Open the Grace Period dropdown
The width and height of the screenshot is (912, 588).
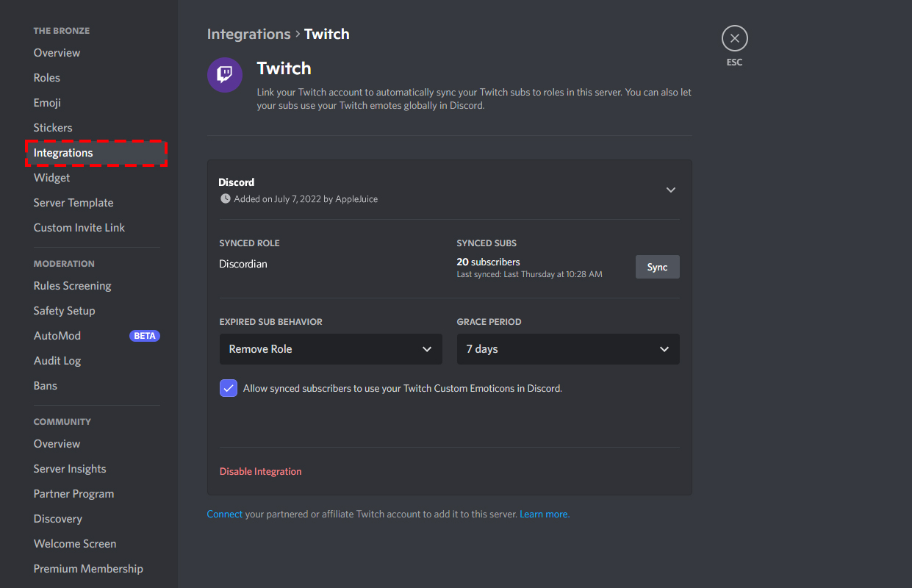coord(568,349)
